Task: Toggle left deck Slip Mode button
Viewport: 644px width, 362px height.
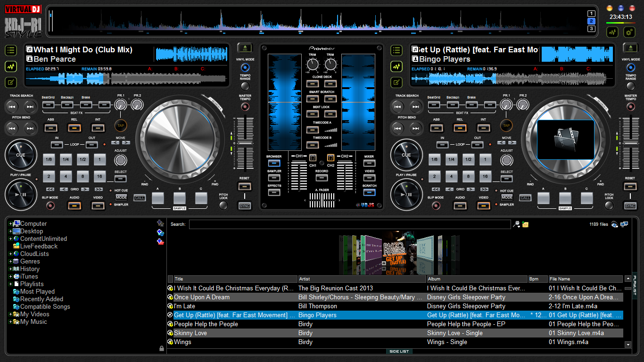Action: click(x=50, y=206)
